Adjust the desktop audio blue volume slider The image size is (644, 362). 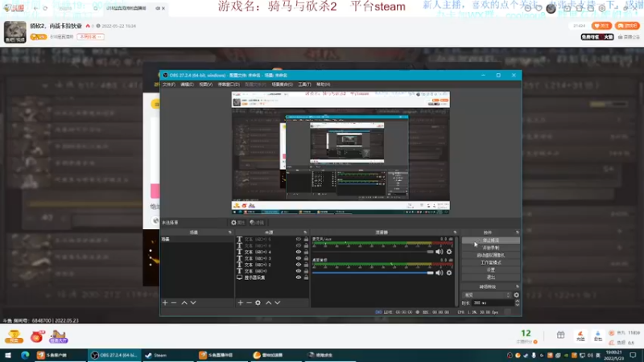pyautogui.click(x=373, y=273)
